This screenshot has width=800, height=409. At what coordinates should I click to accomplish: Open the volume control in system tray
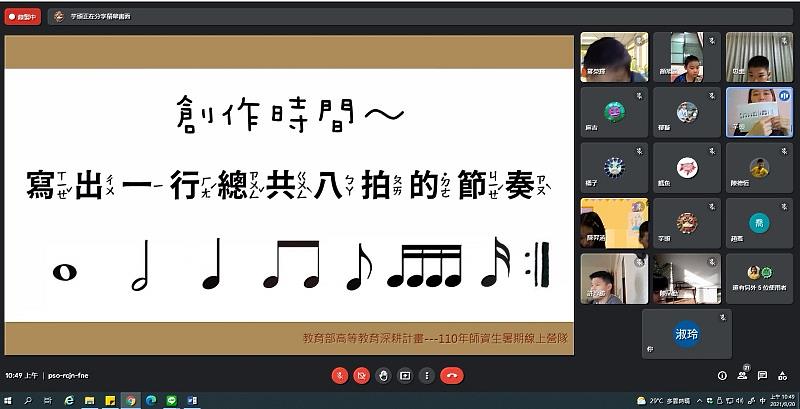coord(740,401)
